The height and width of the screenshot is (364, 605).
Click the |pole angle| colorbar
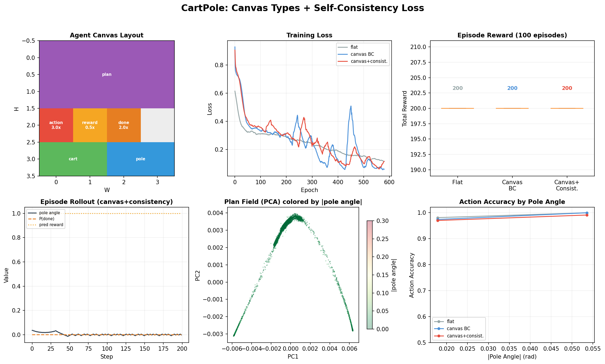tap(370, 275)
